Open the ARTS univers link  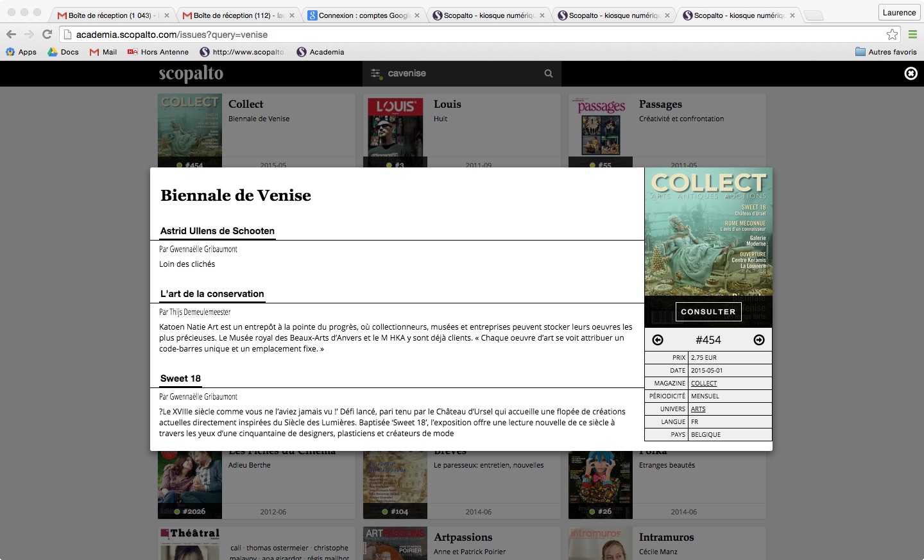click(x=698, y=409)
